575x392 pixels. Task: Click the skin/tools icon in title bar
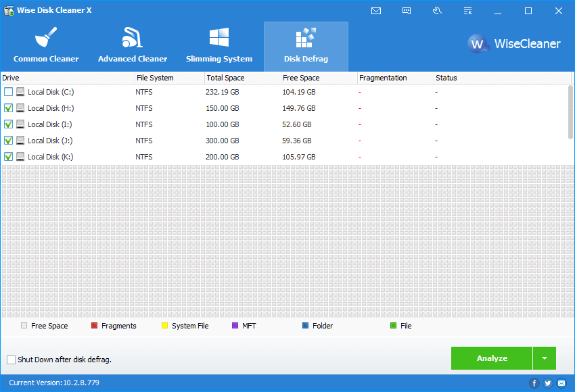click(x=437, y=11)
